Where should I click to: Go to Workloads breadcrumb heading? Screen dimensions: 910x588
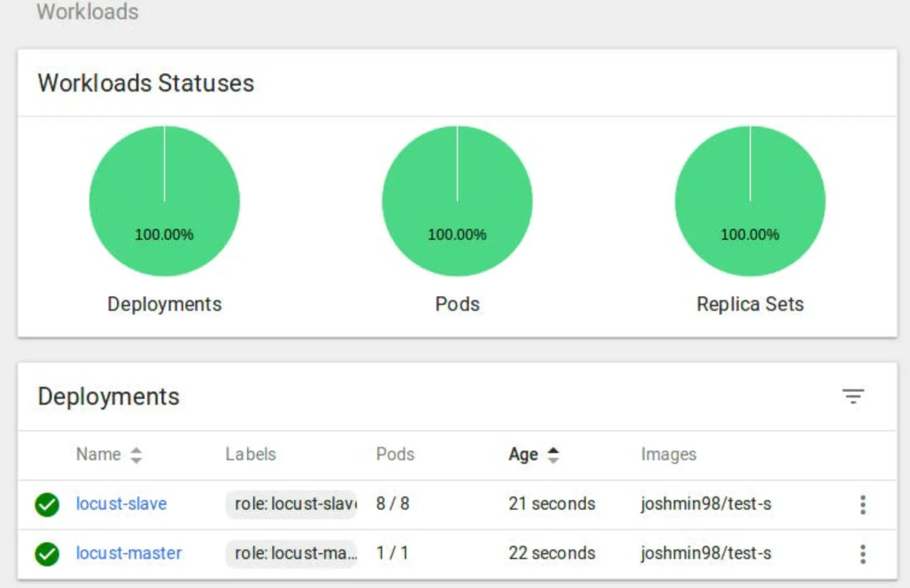point(87,11)
